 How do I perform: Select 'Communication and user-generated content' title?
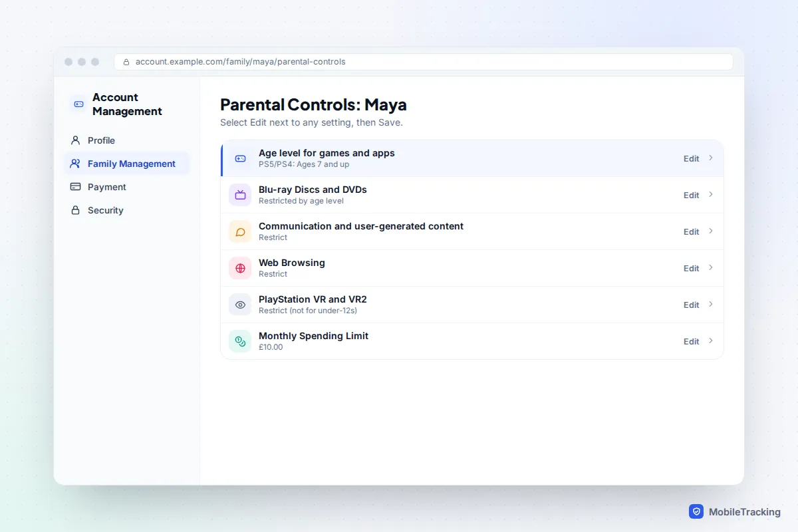[x=361, y=226]
